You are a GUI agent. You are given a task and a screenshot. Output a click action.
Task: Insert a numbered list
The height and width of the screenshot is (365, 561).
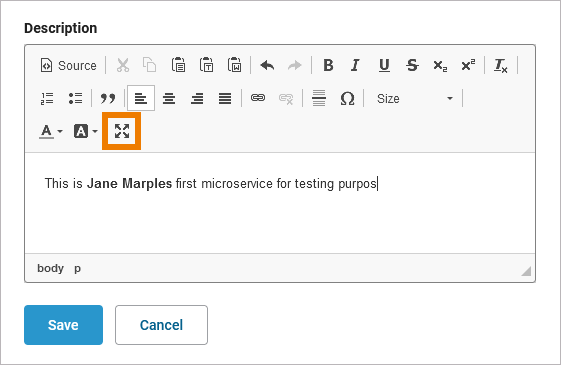(x=47, y=98)
